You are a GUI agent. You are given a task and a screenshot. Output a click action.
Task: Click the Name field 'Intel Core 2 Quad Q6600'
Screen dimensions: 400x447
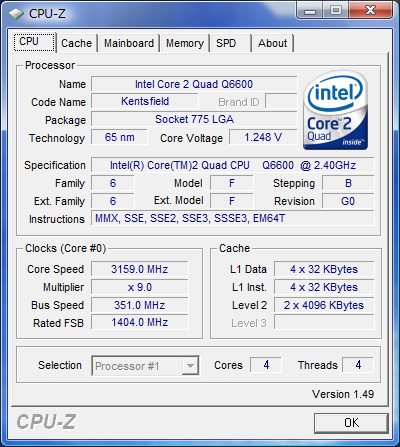pos(194,84)
